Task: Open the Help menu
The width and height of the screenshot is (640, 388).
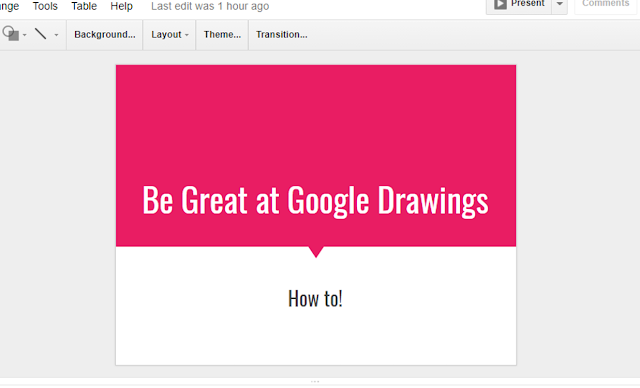Action: (x=121, y=6)
